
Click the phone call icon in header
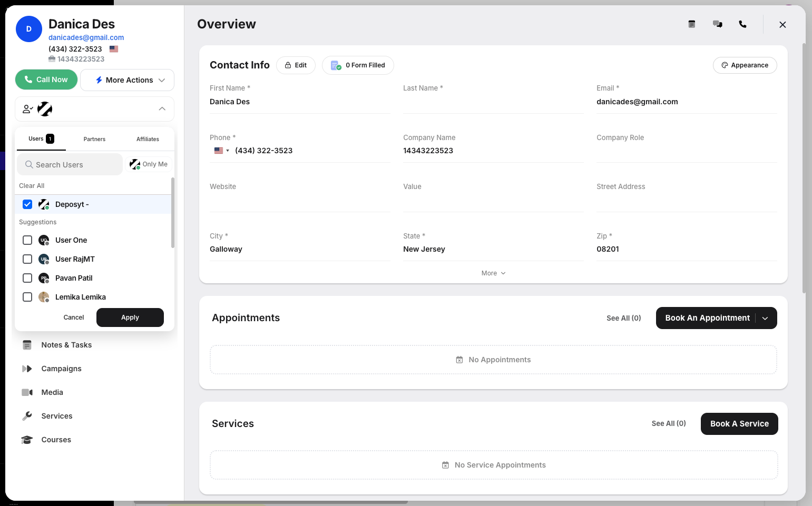coord(742,24)
